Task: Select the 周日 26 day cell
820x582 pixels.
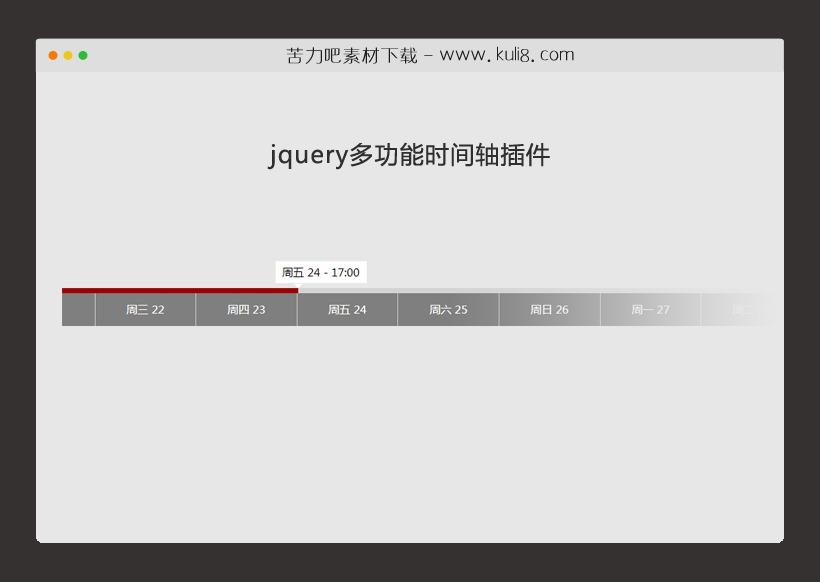Action: [x=549, y=309]
